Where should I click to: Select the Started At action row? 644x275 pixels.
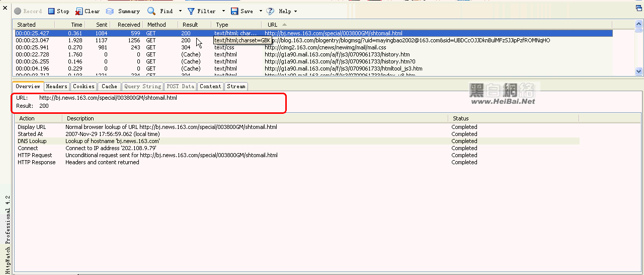coord(297,134)
